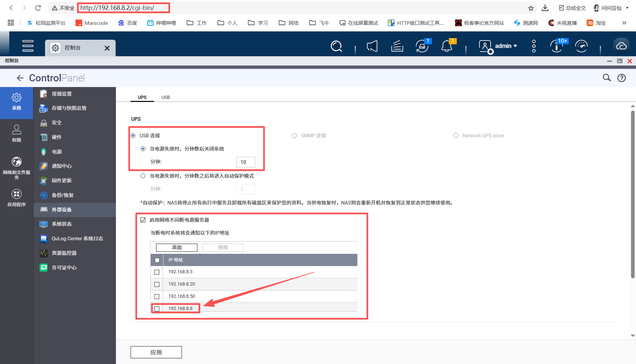Open the notification bell icon
The image size is (636, 364).
pos(447,46)
